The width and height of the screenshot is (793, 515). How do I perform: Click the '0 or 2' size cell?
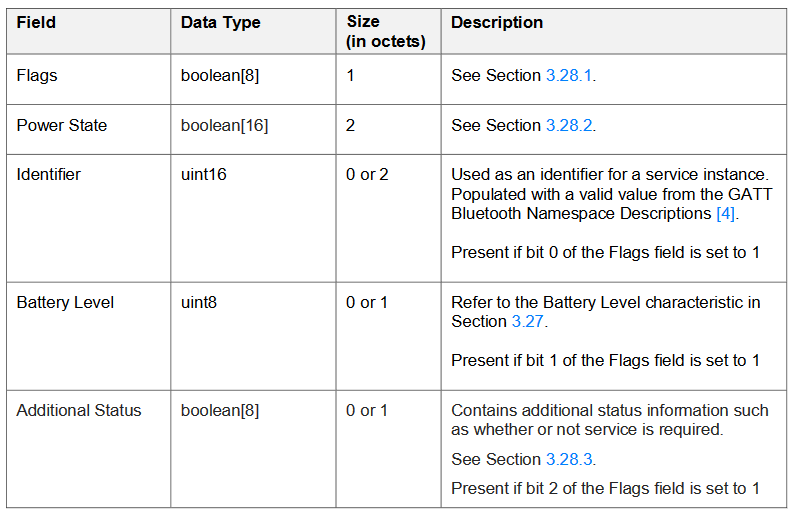tap(388, 218)
